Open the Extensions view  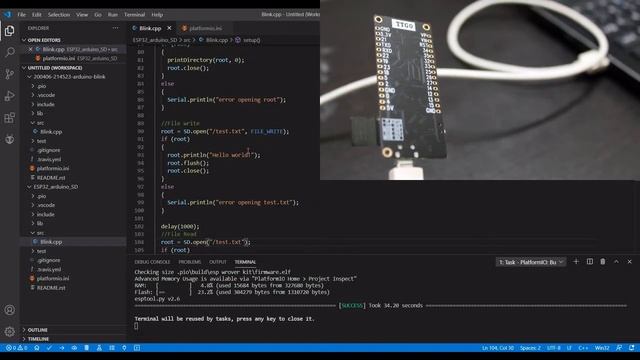(10, 118)
